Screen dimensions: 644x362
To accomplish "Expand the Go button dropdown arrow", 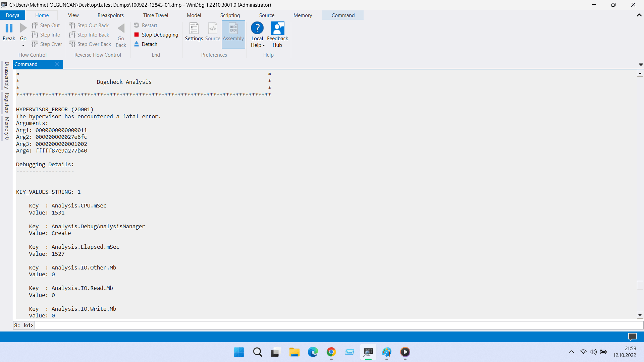I will pos(23,46).
